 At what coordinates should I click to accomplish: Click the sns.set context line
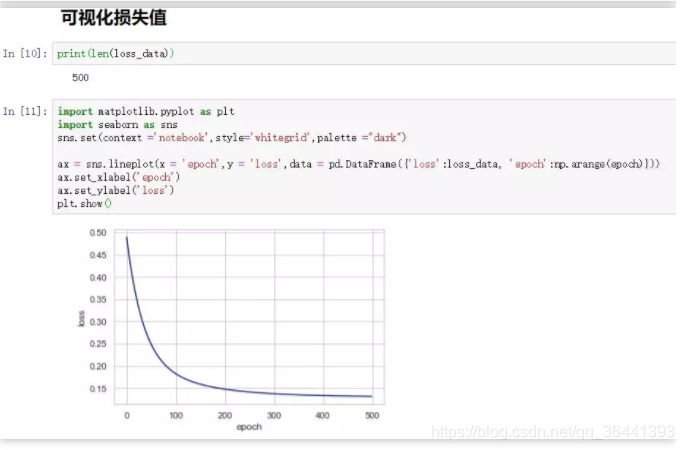tap(232, 138)
